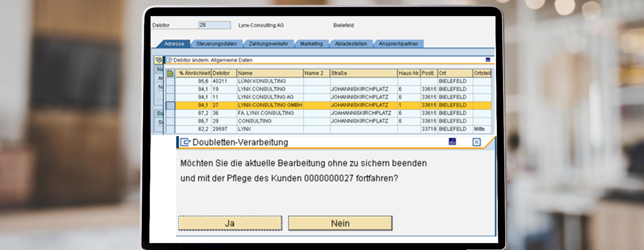Click the Straße column header
Screen dimensions: 644x250
[x=363, y=73]
